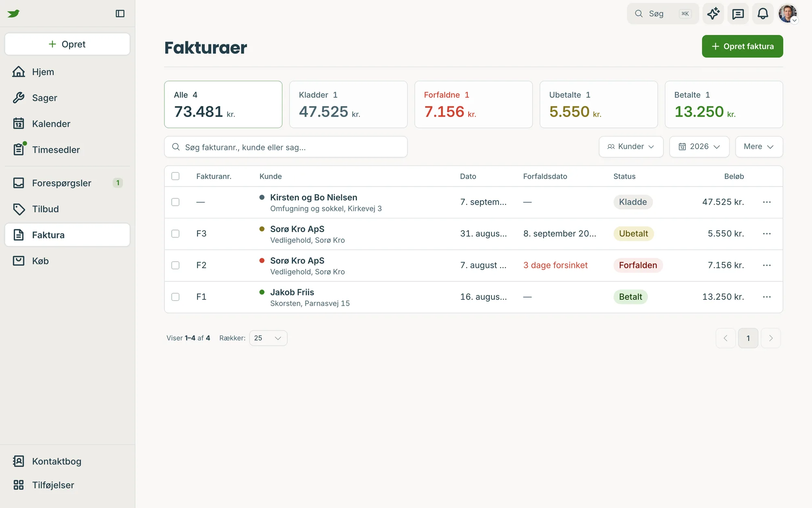
Task: Open Sager with wrench icon
Action: click(67, 98)
